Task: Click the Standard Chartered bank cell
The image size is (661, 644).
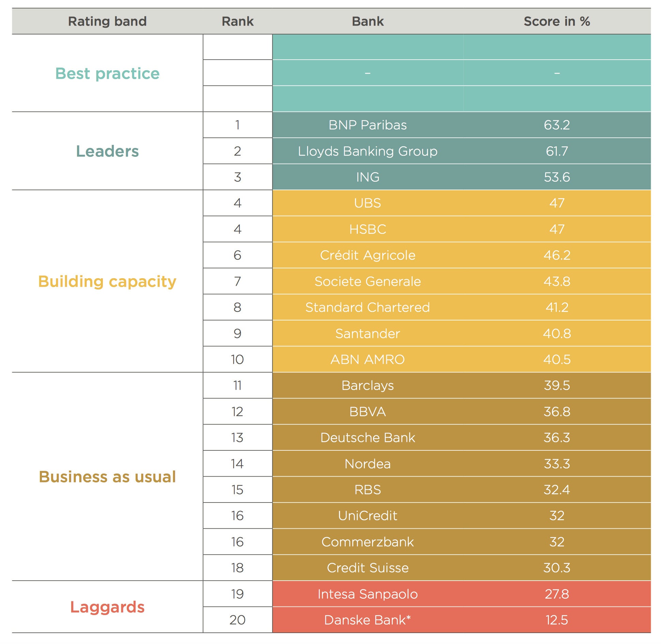Action: (368, 308)
